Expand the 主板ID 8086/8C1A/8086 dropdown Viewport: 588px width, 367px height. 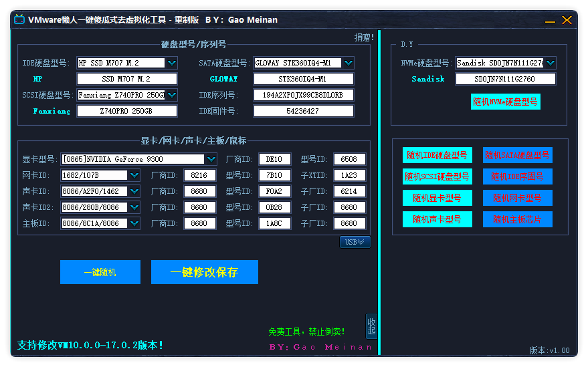coord(134,223)
